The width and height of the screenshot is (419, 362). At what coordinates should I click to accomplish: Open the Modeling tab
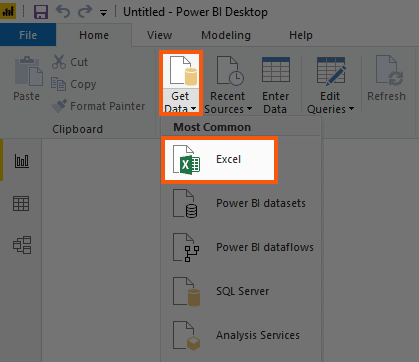pyautogui.click(x=226, y=35)
